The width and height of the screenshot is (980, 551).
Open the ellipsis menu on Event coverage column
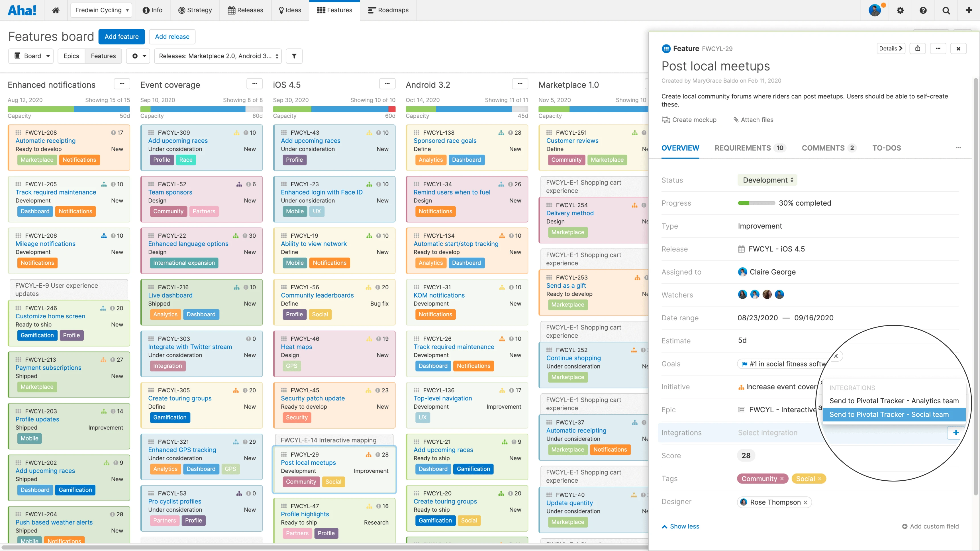coord(254,84)
